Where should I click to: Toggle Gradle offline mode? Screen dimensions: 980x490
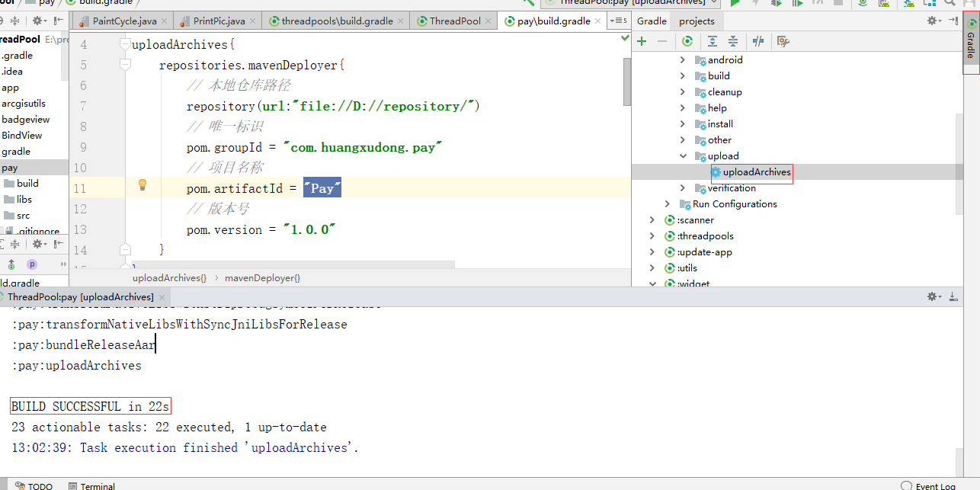758,41
